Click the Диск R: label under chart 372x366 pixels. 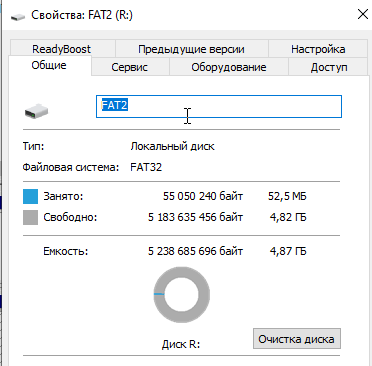[x=181, y=344]
